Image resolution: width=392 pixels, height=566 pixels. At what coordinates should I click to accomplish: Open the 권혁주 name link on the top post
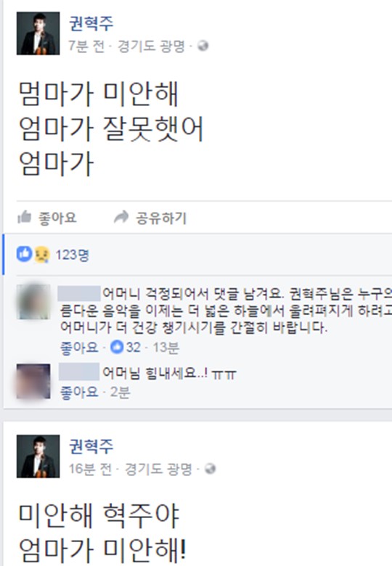[91, 23]
